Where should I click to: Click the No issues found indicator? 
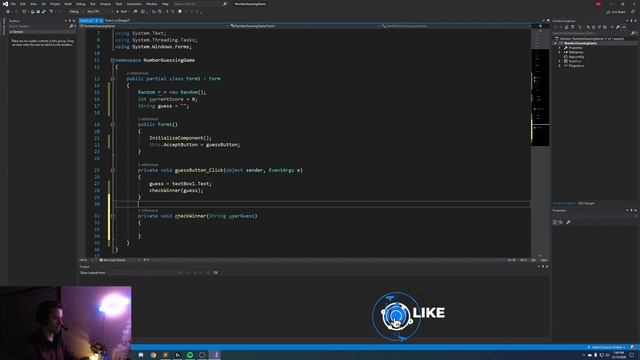coord(113,260)
